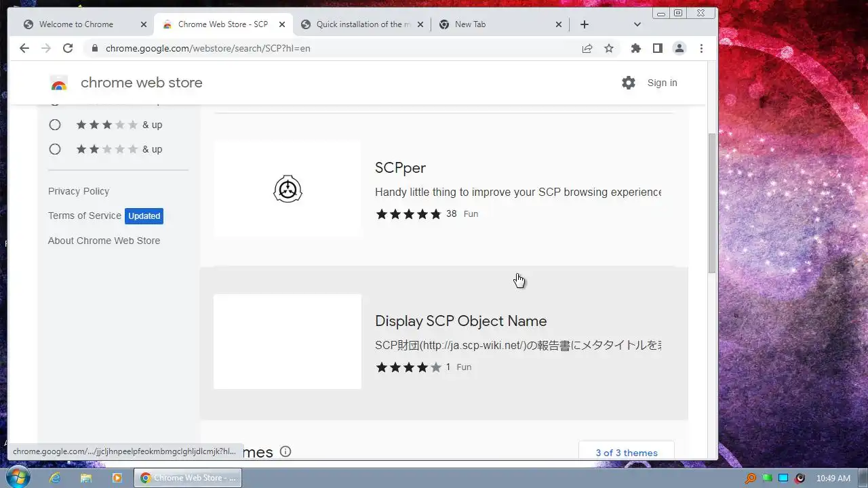Open Privacy Policy link

click(79, 191)
